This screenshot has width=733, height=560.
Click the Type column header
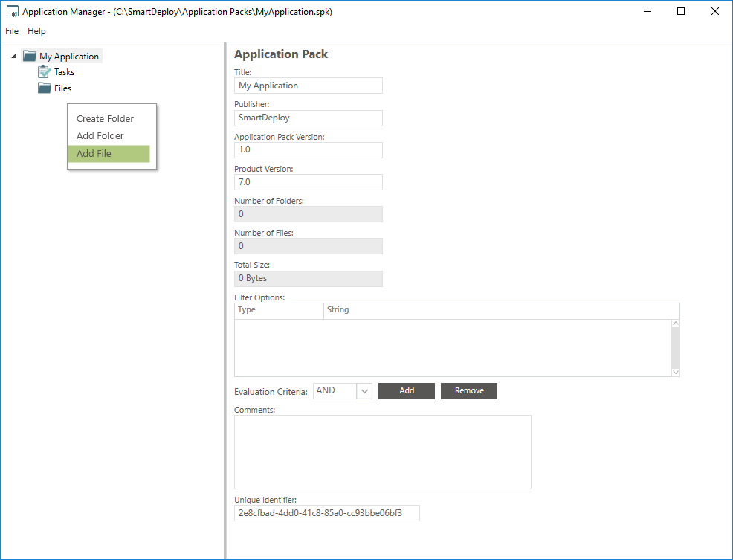coord(279,310)
